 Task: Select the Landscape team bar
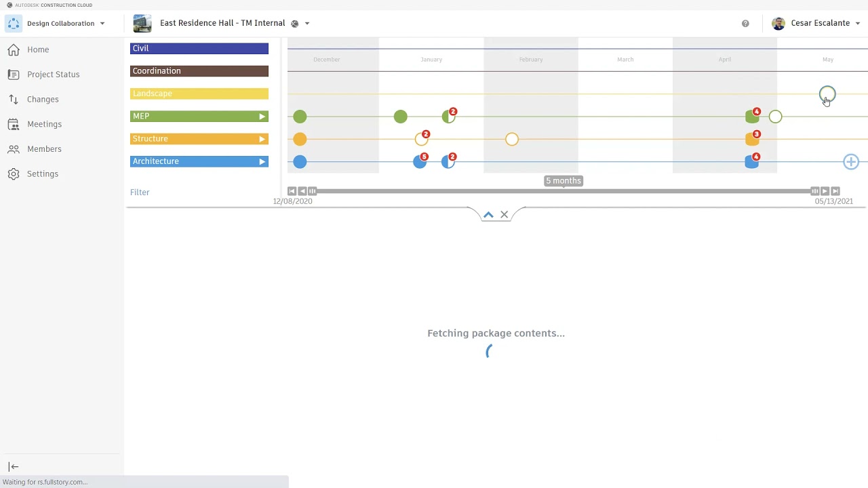[x=199, y=94]
